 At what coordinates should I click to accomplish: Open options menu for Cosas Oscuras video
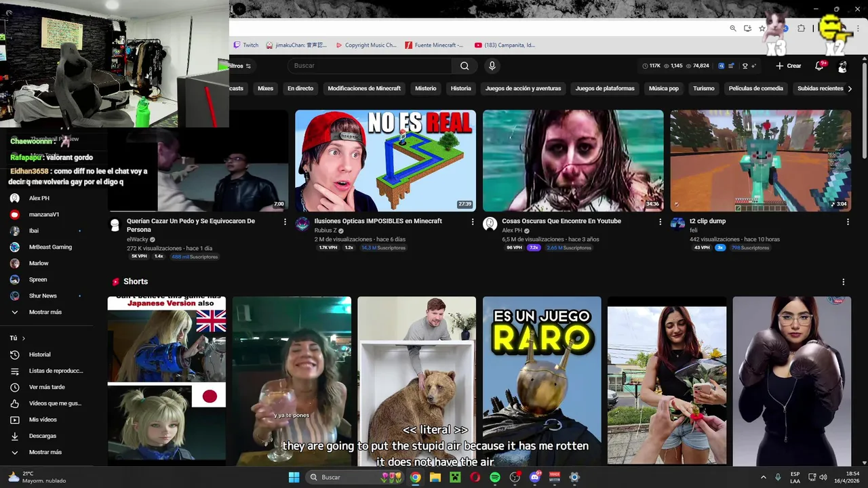[660, 222]
